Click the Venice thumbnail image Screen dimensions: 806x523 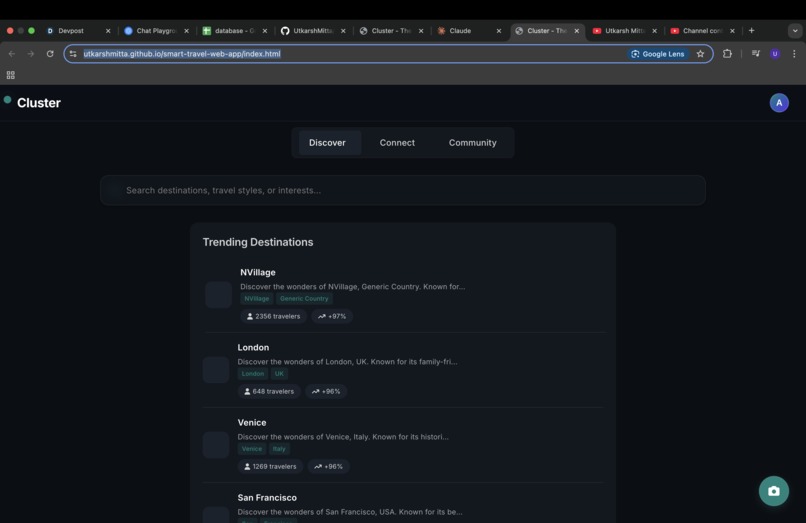coord(216,445)
